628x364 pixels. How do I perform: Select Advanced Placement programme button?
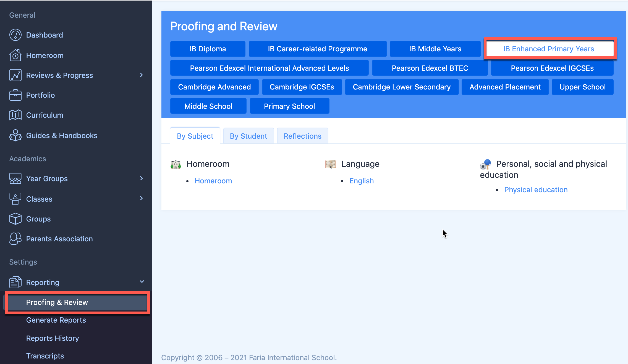point(505,87)
